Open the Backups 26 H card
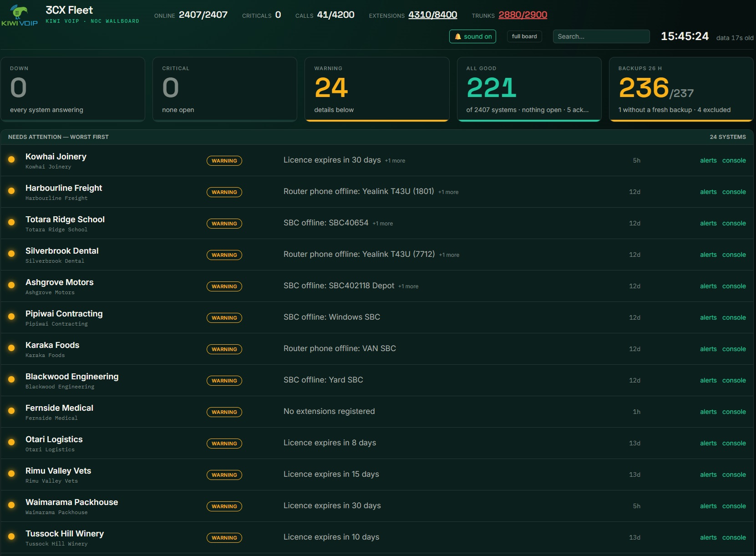The width and height of the screenshot is (756, 556). point(681,89)
